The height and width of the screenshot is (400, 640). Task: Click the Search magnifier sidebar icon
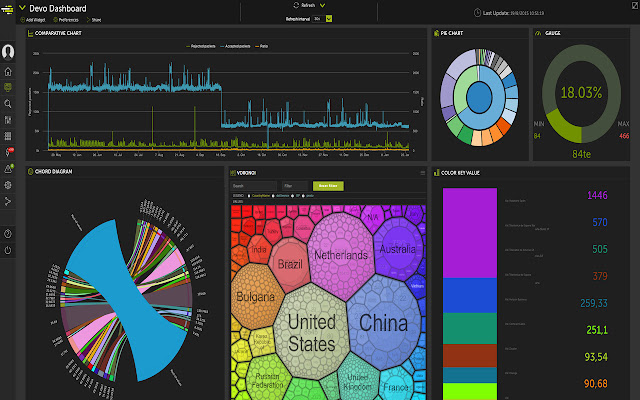point(8,103)
